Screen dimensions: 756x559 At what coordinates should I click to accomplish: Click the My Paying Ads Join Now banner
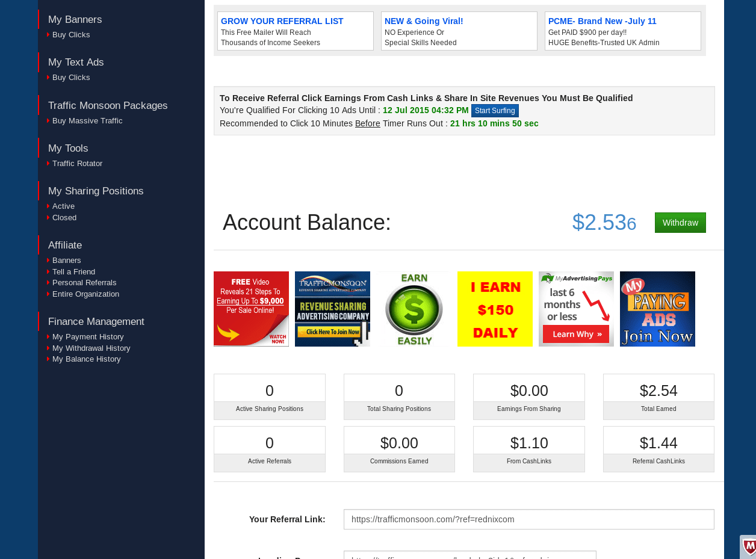(657, 309)
